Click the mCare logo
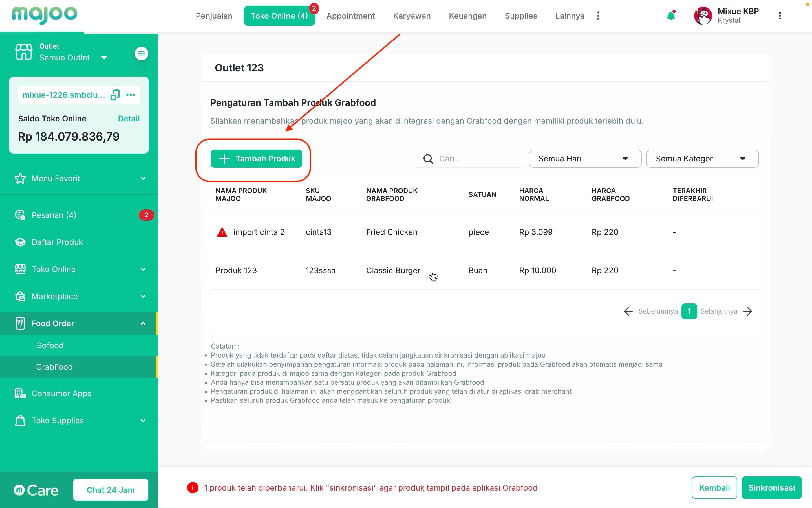The height and width of the screenshot is (508, 812). (36, 490)
